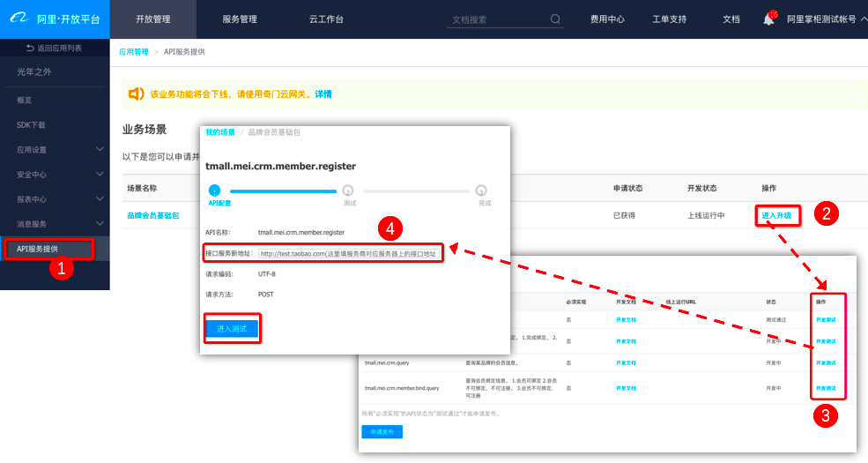Go to 费用中心
The width and height of the screenshot is (868, 463).
(x=607, y=19)
